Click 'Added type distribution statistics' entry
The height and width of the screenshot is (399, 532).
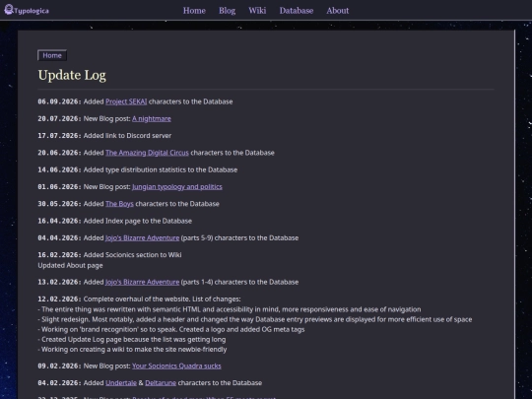pos(161,169)
